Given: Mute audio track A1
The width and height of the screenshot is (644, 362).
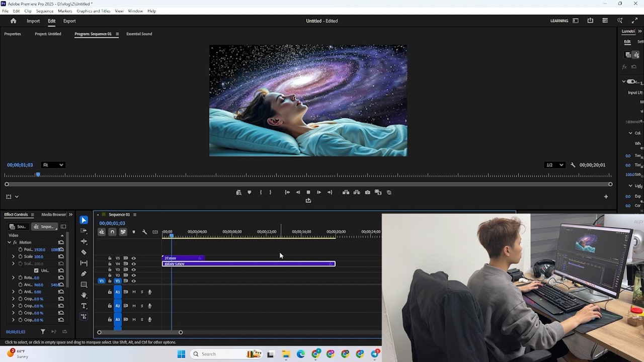Looking at the screenshot, I should [134, 292].
